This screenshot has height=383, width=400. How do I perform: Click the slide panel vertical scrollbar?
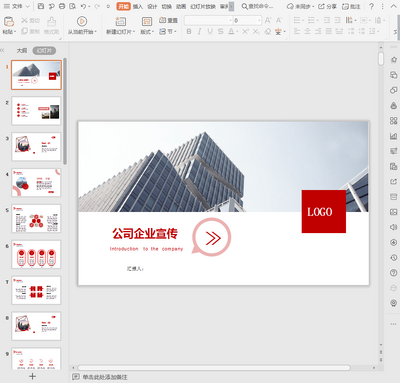pos(65,111)
